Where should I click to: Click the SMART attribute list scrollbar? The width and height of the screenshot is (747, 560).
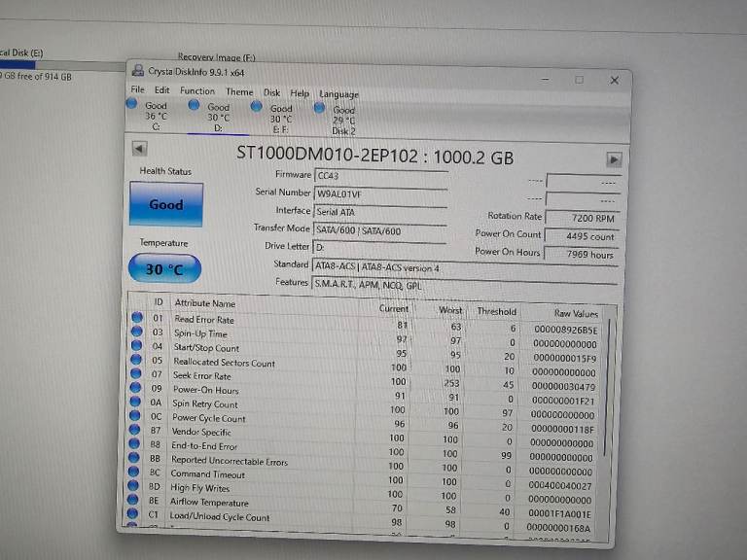pyautogui.click(x=607, y=388)
